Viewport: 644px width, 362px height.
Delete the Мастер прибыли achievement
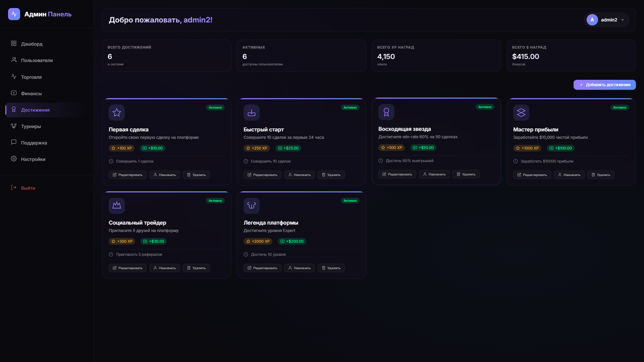[x=601, y=175]
